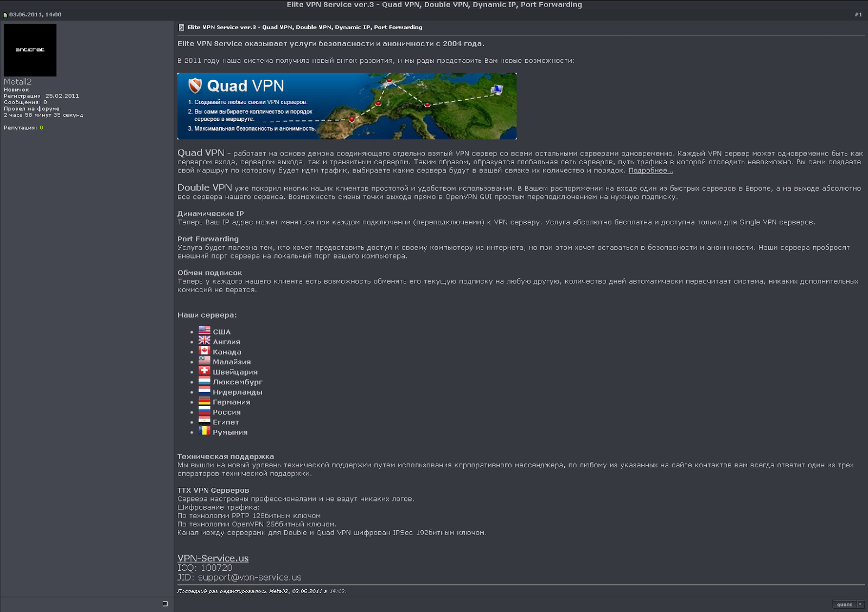This screenshot has width=868, height=612.
Task: Click the last edited by Metall2 note
Action: [x=261, y=591]
